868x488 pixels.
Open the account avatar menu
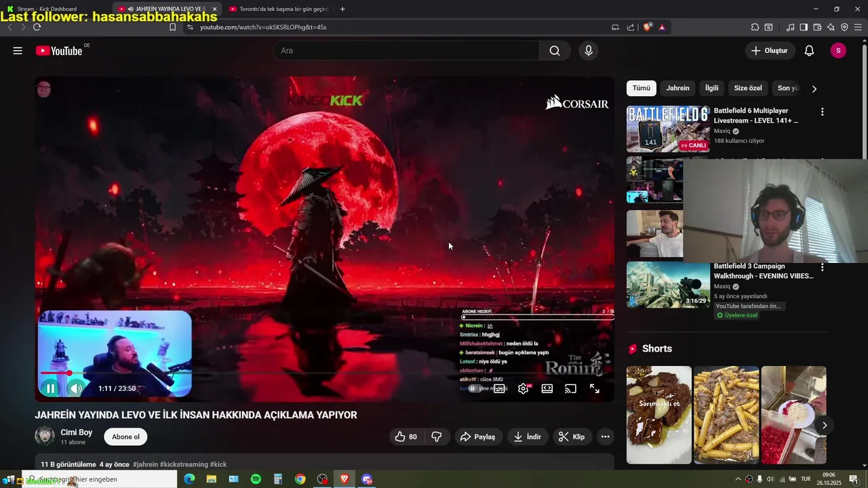coord(838,51)
